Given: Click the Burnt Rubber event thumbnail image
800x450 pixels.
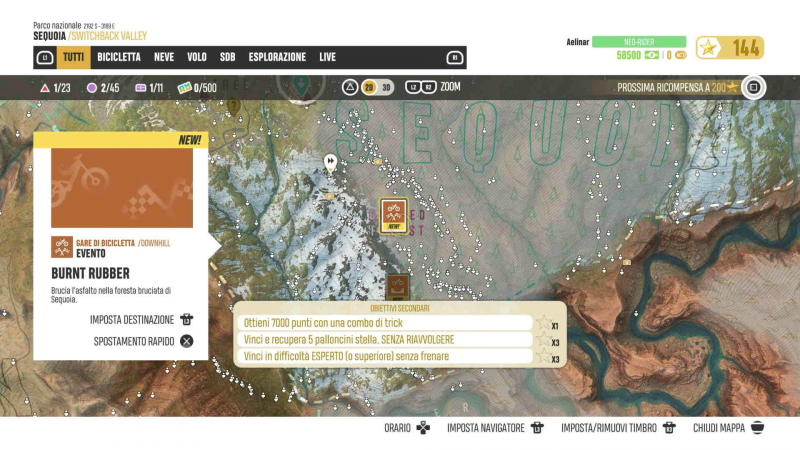Looking at the screenshot, I should [122, 188].
